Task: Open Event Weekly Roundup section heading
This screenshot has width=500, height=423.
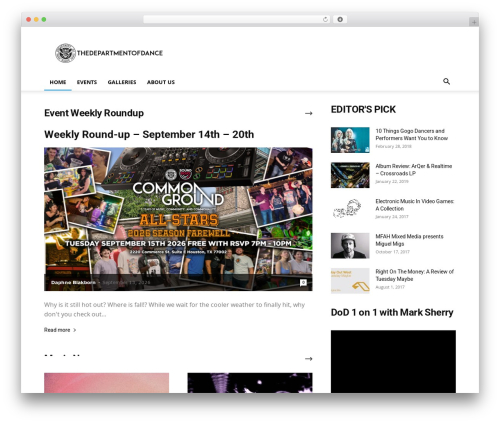Action: (x=94, y=113)
